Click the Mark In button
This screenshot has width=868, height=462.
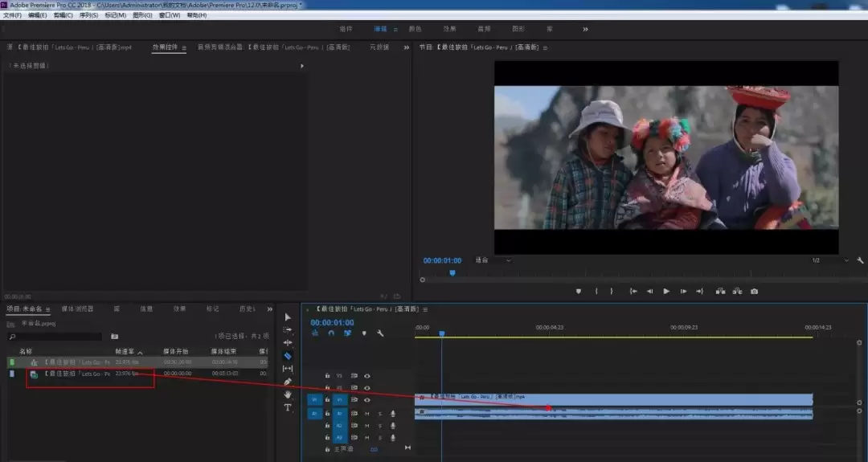coord(596,291)
